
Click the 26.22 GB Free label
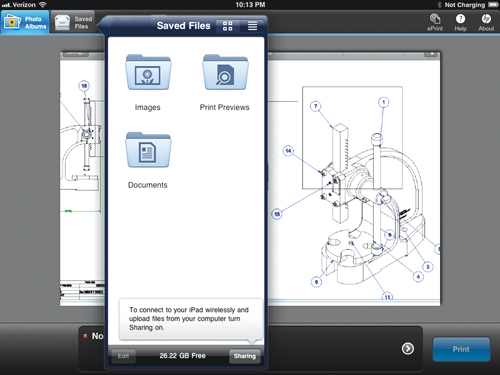(x=182, y=356)
